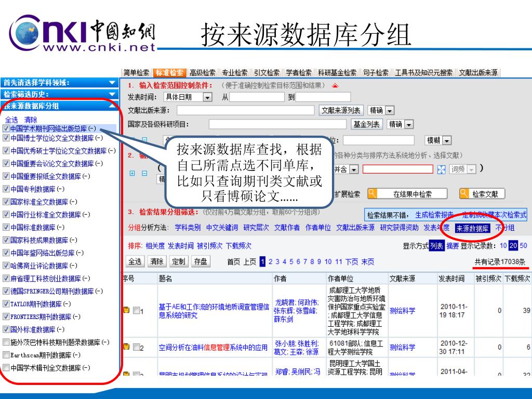Screen dimensions: 532x399
Task: Open 精确 dropdown beside 文献来源列表
Action: [390, 111]
